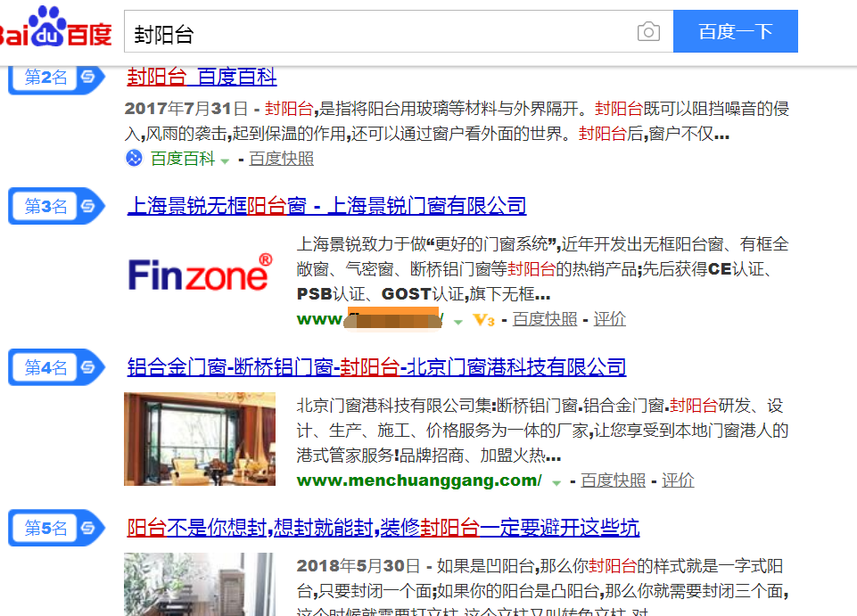
Task: Click 评价 link under the Finzone result
Action: 609,318
